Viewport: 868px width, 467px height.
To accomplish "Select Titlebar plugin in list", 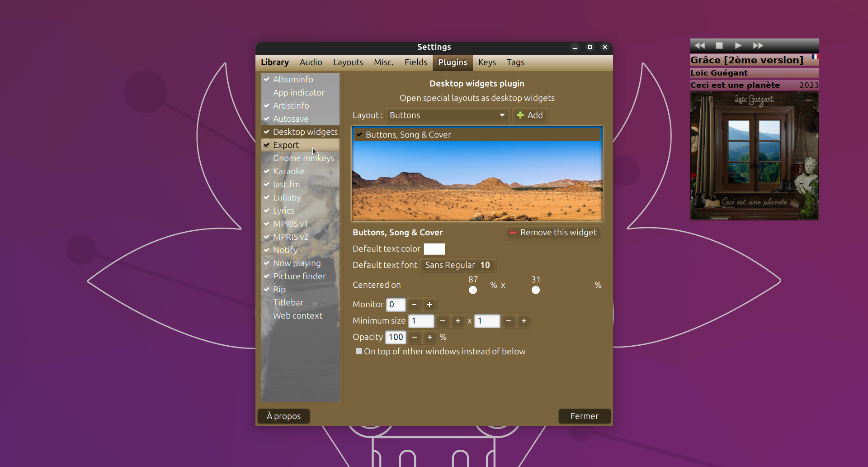I will click(x=301, y=302).
